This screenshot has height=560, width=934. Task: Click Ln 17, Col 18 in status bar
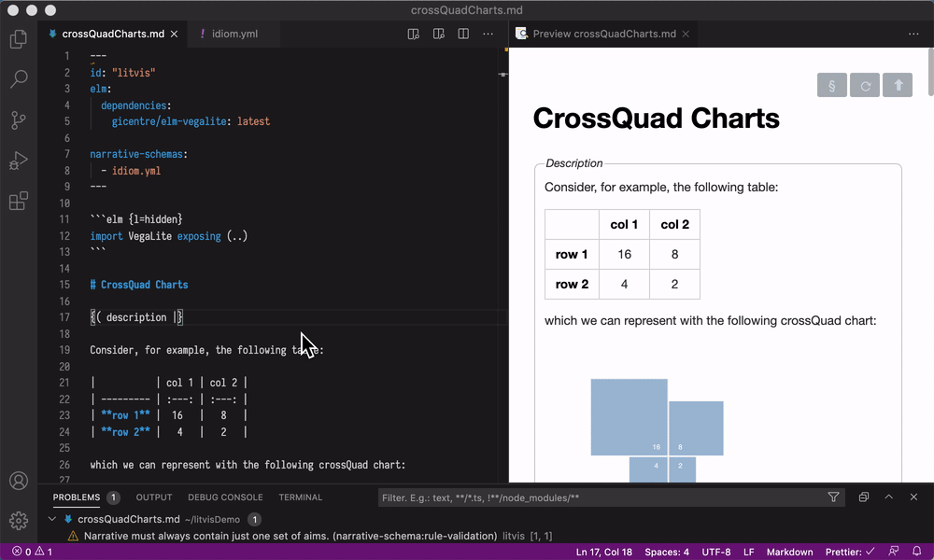click(x=604, y=552)
